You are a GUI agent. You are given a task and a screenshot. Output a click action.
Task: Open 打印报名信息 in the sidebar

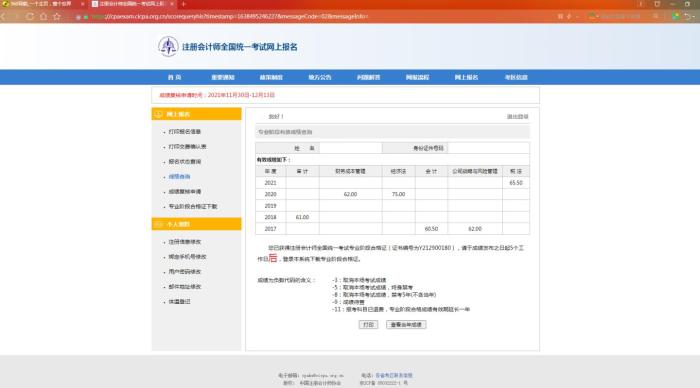[185, 132]
